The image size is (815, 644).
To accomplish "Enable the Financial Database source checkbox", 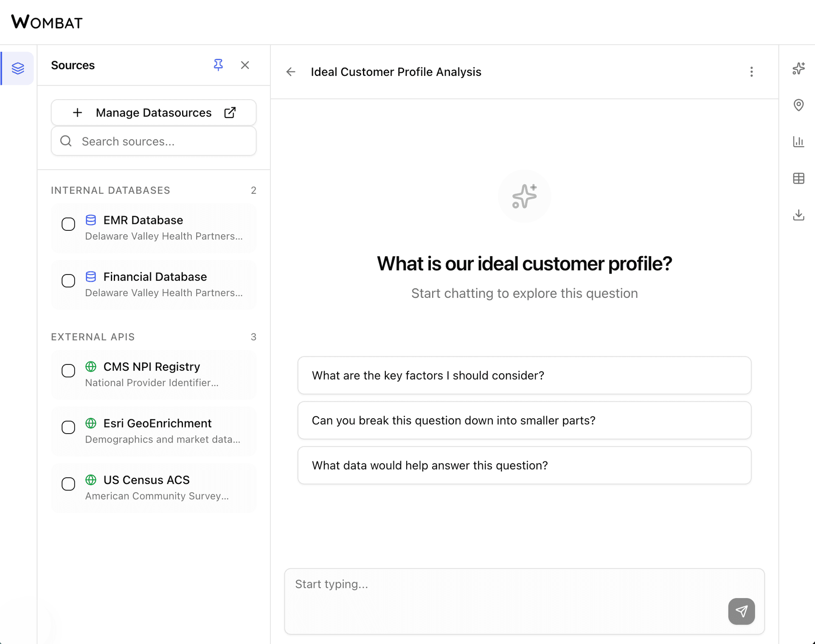I will point(68,280).
